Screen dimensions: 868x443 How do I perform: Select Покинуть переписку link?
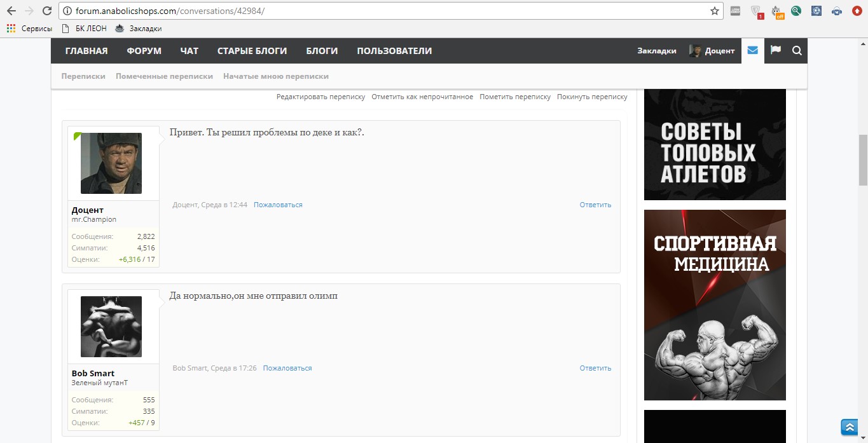coord(592,97)
